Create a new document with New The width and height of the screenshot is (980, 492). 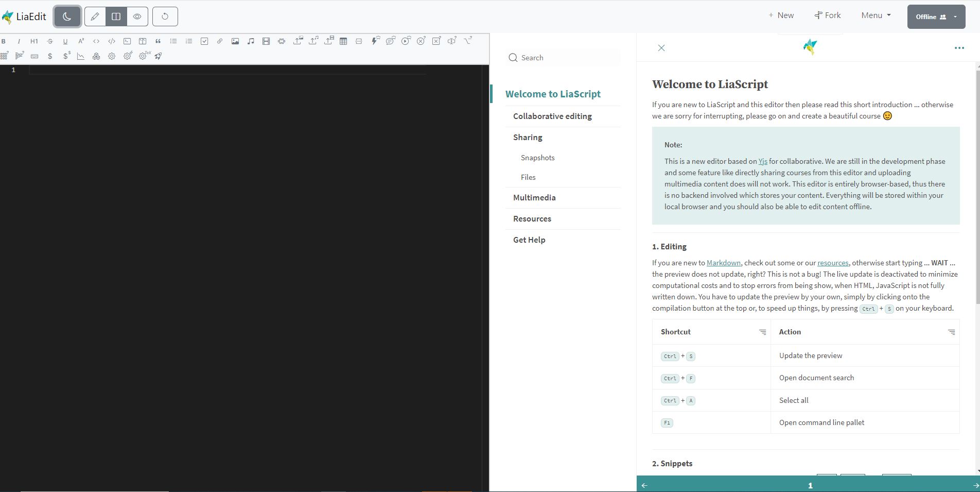pyautogui.click(x=781, y=15)
